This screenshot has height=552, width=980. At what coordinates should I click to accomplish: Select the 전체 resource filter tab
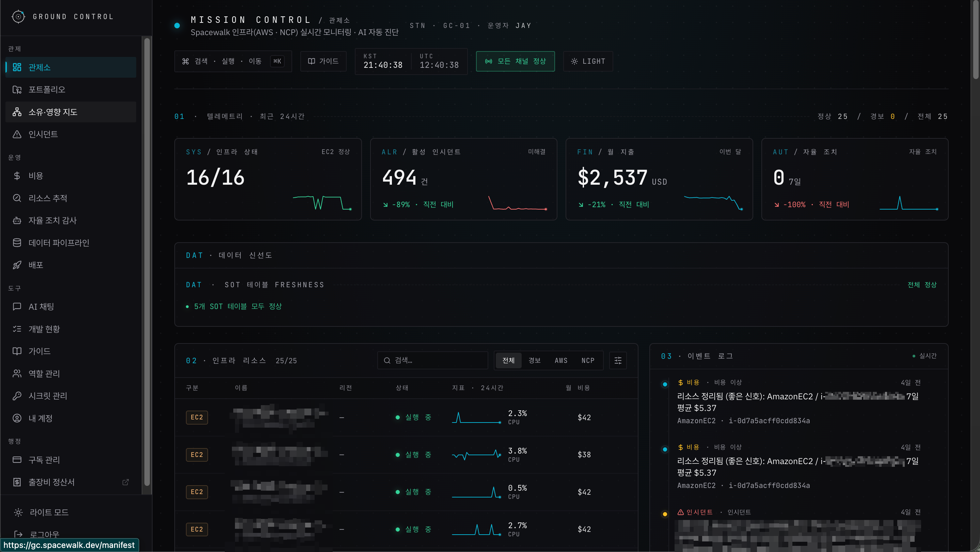508,361
